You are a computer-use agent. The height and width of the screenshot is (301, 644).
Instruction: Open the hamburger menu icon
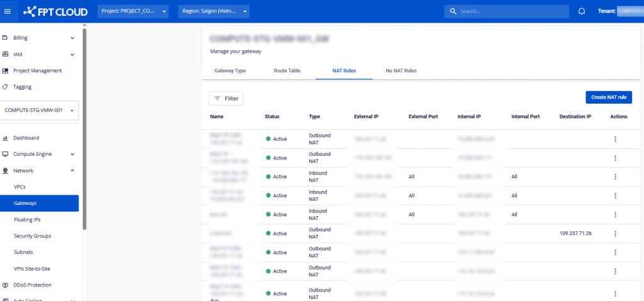click(x=8, y=11)
